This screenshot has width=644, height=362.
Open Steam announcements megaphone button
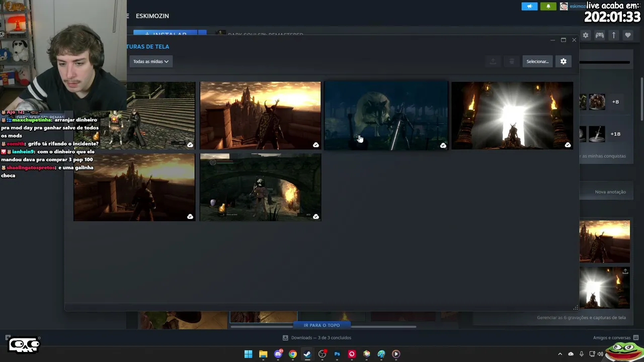[x=529, y=6]
